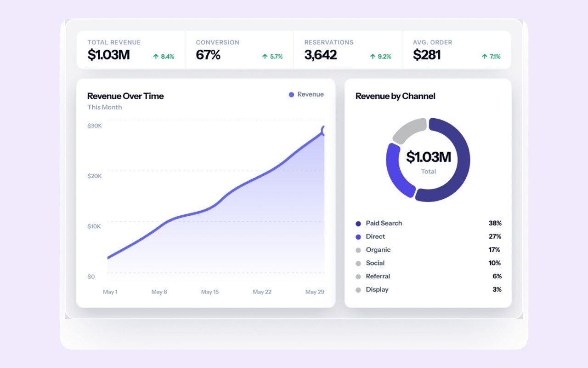This screenshot has height=368, width=588.
Task: Select the Social legend dot
Action: click(x=358, y=264)
